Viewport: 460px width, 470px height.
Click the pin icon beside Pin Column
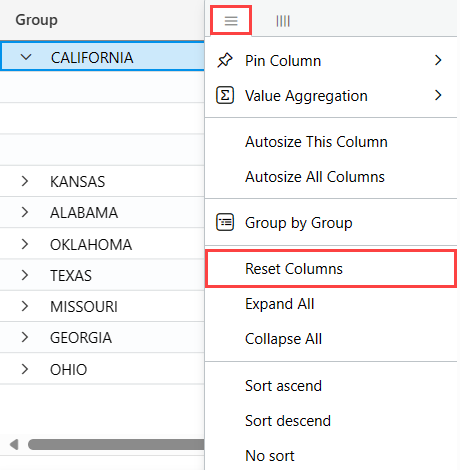click(x=225, y=60)
